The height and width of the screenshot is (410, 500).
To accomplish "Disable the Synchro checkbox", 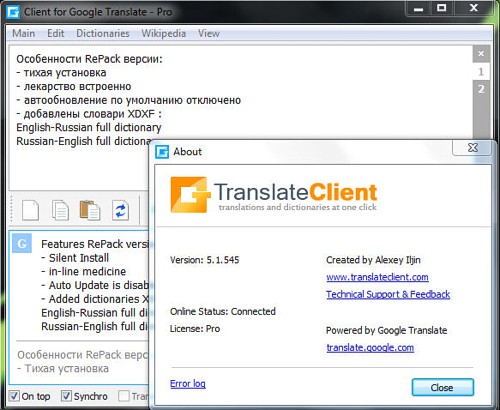I will coord(66,396).
